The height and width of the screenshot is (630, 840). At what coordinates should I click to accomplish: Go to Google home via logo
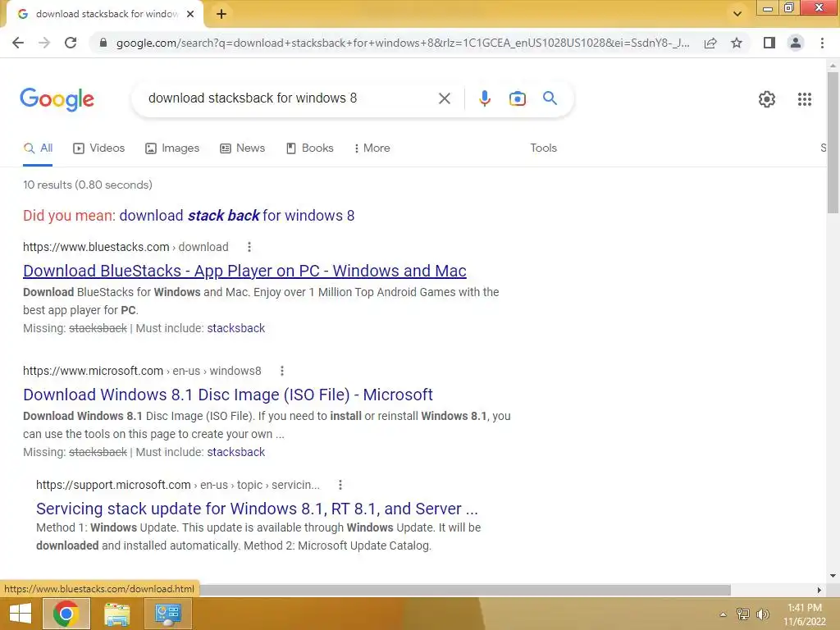tap(57, 99)
